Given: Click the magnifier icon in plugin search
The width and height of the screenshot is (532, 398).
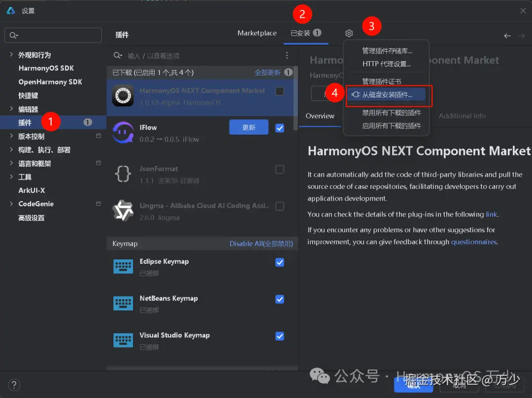Looking at the screenshot, I should tap(118, 55).
